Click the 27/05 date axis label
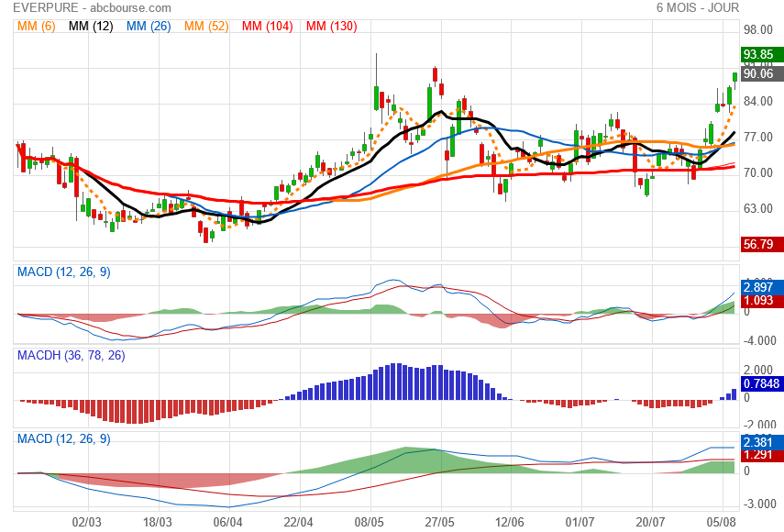This screenshot has width=784, height=532. [440, 523]
